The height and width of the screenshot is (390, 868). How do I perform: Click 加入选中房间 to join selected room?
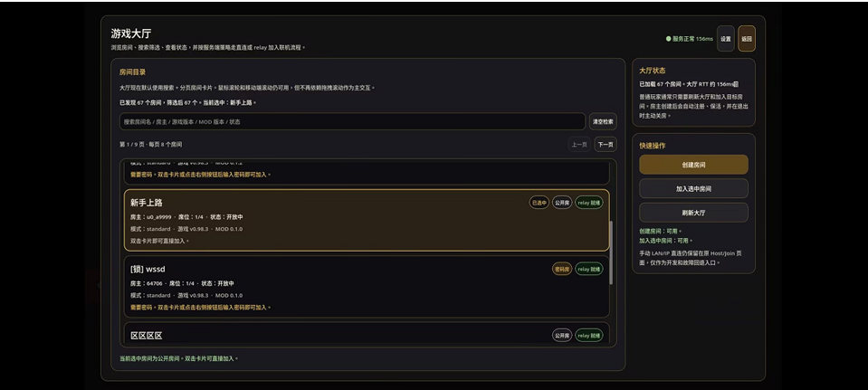pos(693,188)
